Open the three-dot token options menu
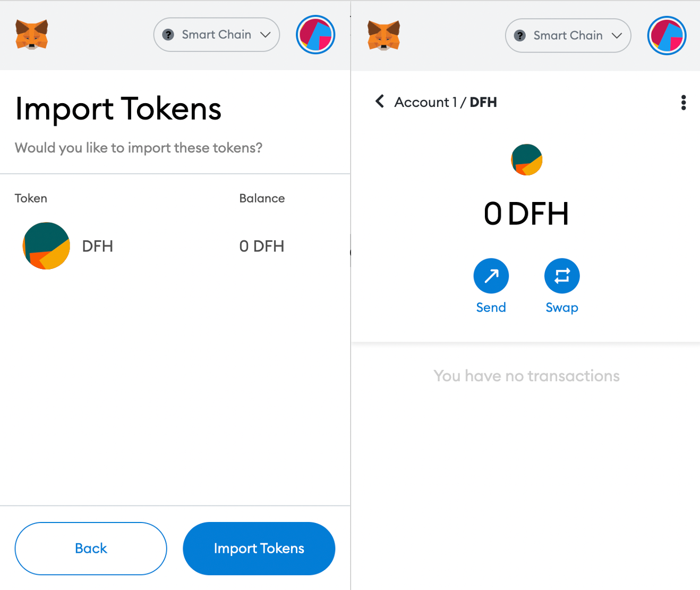 [684, 103]
